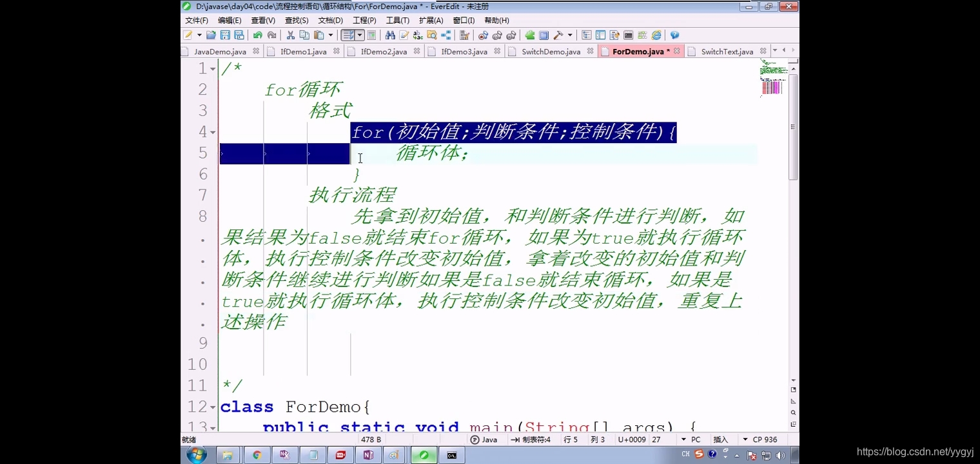Open the 查看(V) menu
This screenshot has height=464, width=980.
[263, 21]
